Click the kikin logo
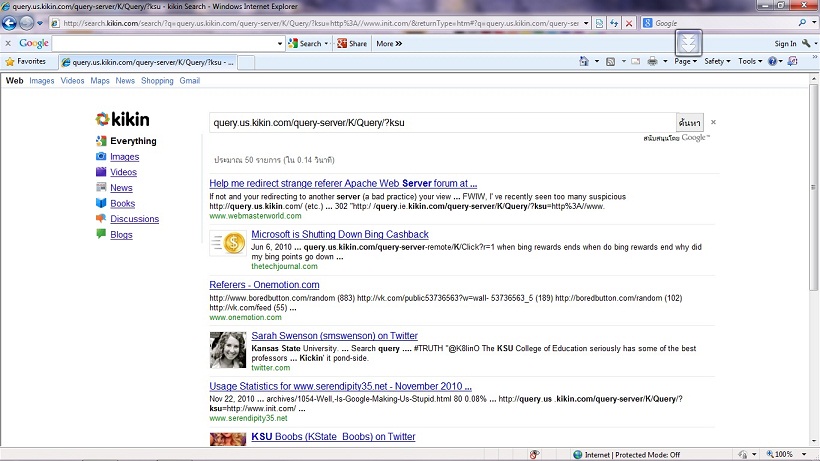The width and height of the screenshot is (820, 461). pos(122,119)
